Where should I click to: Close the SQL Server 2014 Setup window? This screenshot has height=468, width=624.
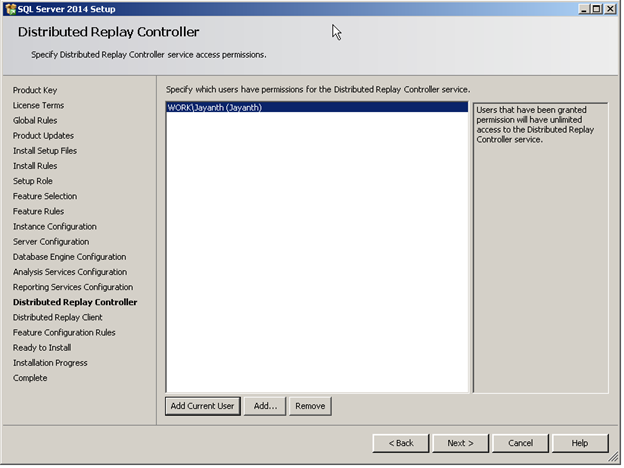pyautogui.click(x=610, y=9)
